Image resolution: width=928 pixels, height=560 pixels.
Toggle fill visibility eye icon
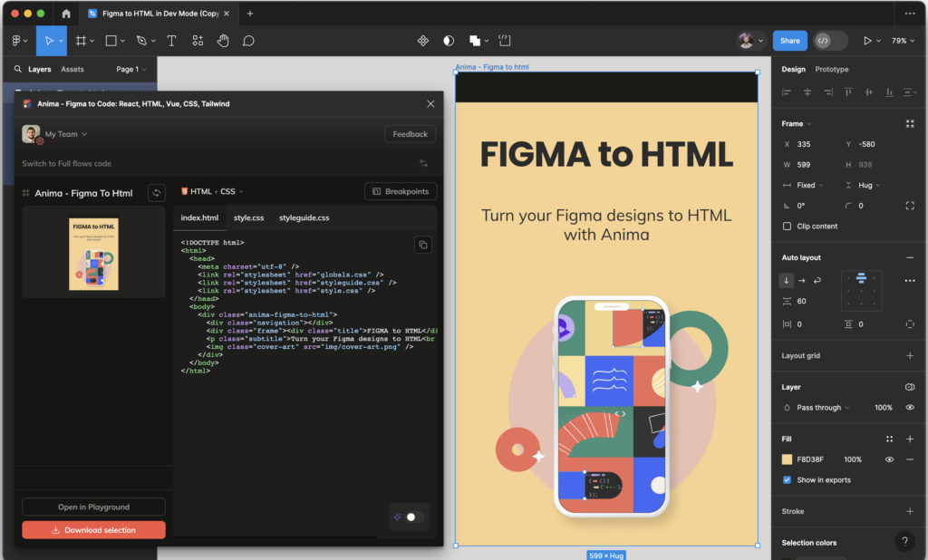(889, 459)
